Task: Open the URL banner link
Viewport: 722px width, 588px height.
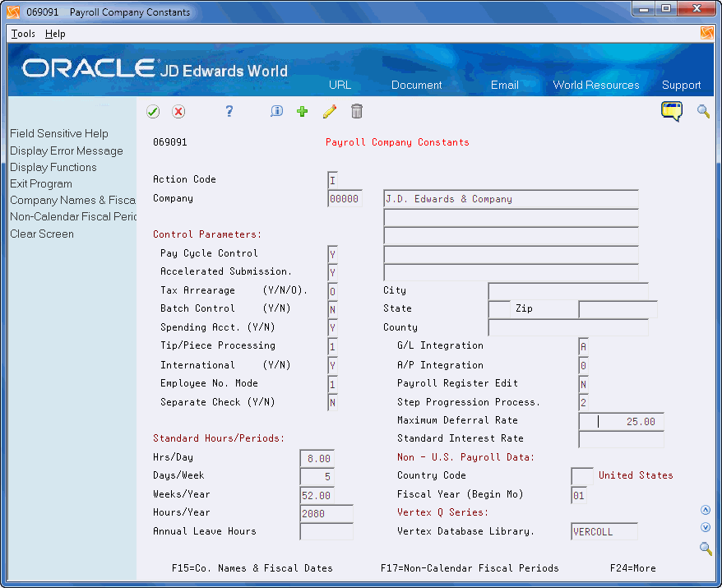Action: pyautogui.click(x=340, y=86)
